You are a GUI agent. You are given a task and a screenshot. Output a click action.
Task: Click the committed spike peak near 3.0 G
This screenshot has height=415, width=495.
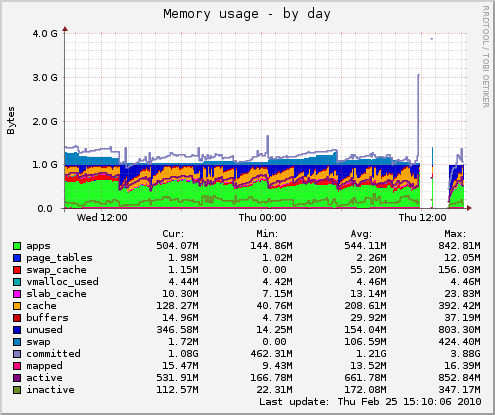[419, 75]
